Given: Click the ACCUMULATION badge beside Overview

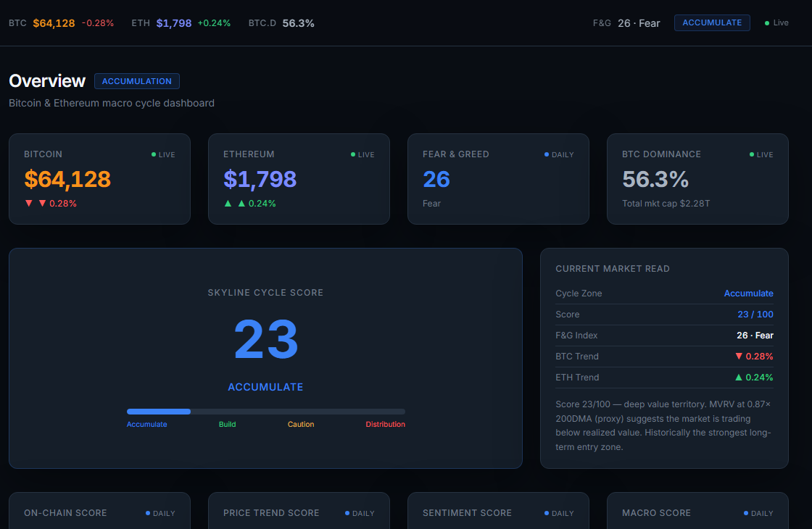Looking at the screenshot, I should [137, 81].
